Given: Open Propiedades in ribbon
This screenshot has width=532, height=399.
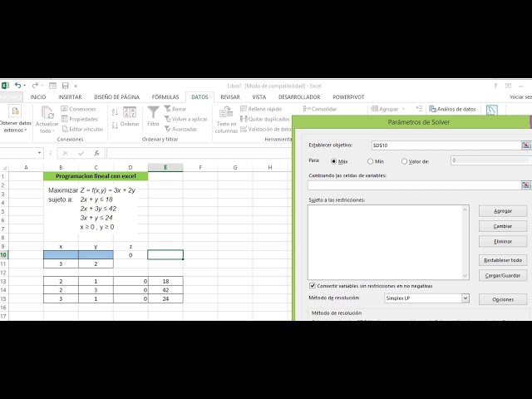Looking at the screenshot, I should coord(80,119).
